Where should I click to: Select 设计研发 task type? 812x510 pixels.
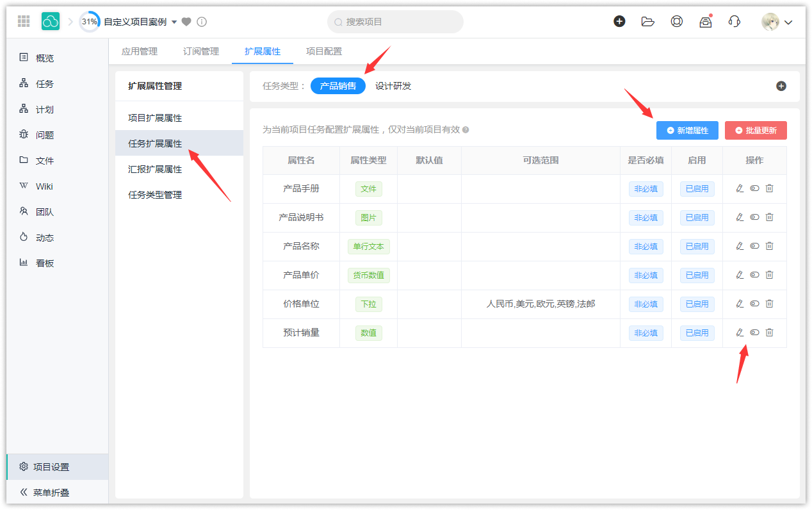[x=393, y=86]
